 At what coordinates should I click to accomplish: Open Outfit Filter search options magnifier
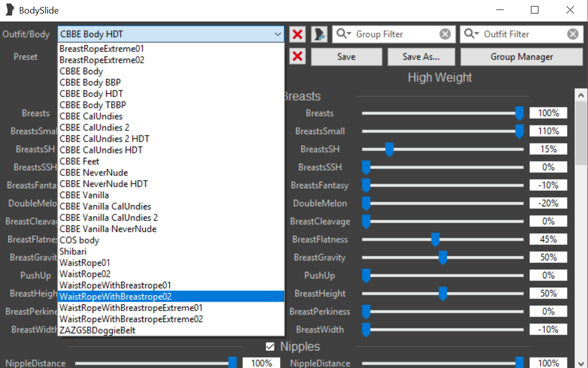click(471, 34)
